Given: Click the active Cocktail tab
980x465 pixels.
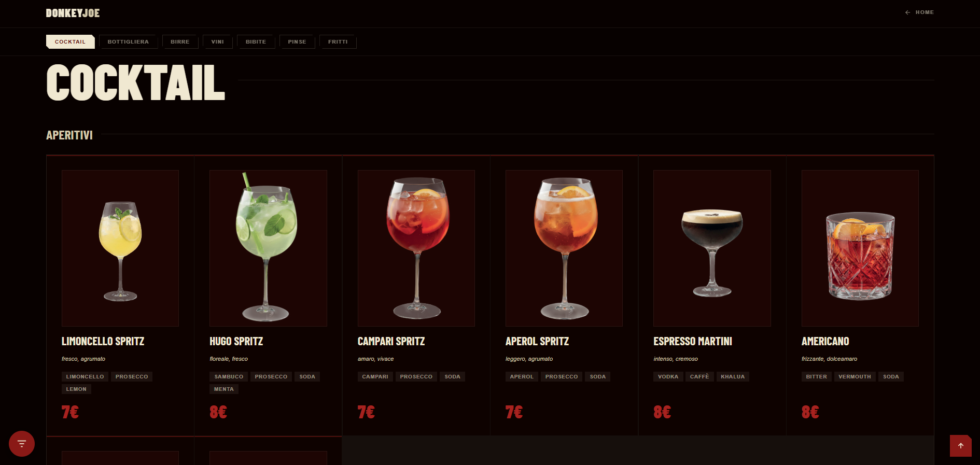Looking at the screenshot, I should (71, 41).
